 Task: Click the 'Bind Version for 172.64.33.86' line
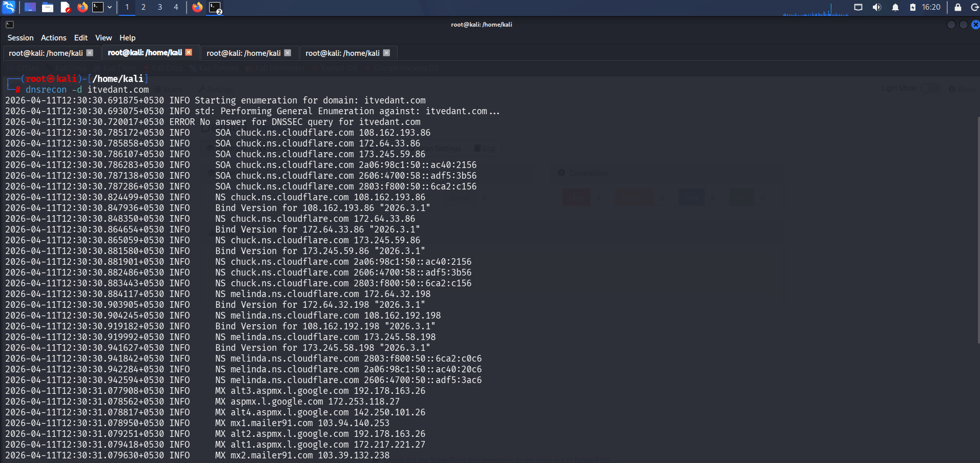click(x=213, y=229)
